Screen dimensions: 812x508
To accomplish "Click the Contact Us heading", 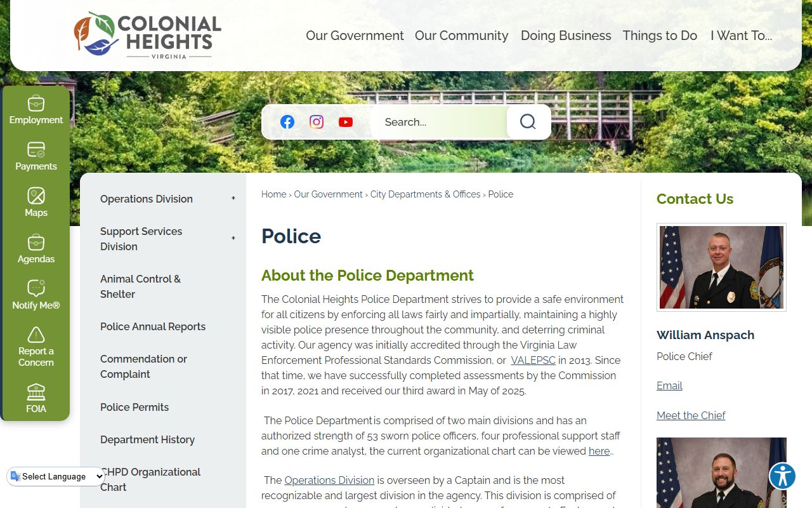I will 695,199.
